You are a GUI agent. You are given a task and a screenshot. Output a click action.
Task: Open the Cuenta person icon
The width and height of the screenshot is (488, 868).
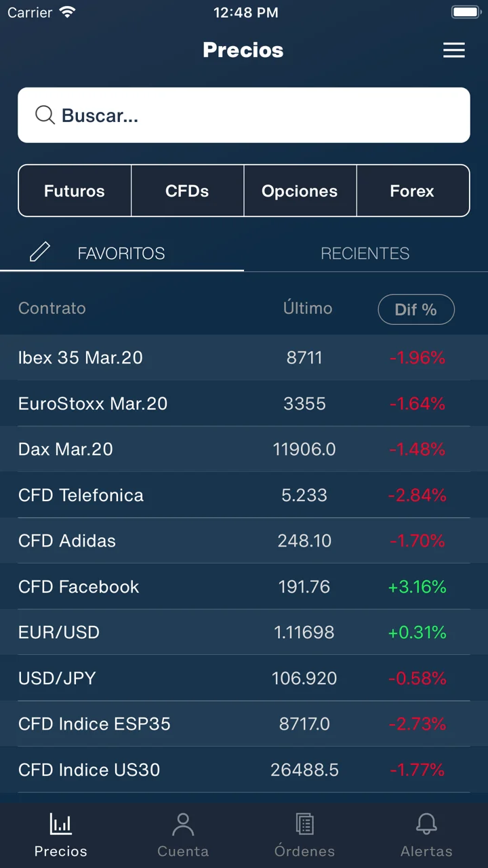pyautogui.click(x=183, y=824)
